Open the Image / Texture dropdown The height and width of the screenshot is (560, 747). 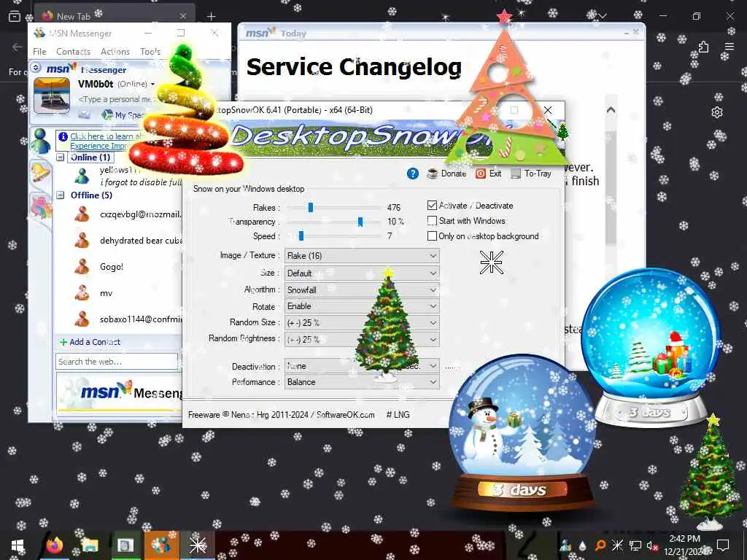[x=362, y=256]
